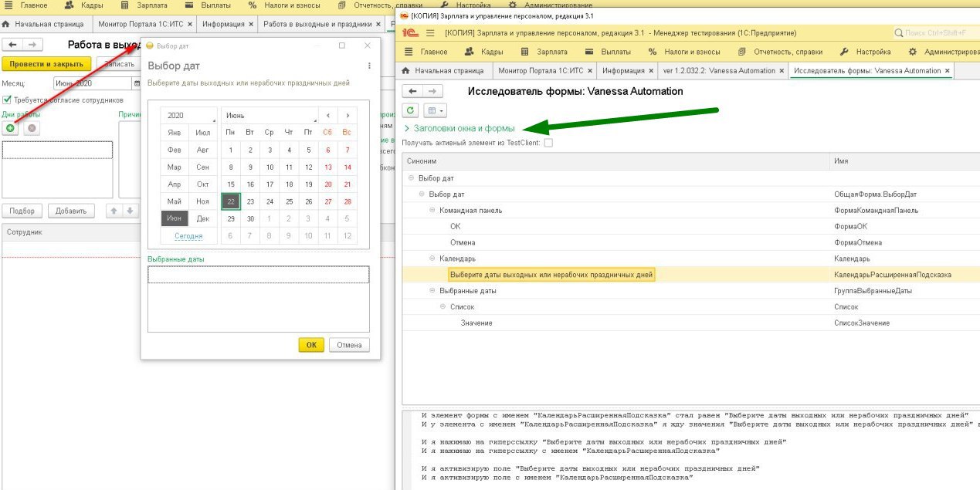This screenshot has height=490, width=980.
Task: Collapse Список tree node
Action: 444,307
